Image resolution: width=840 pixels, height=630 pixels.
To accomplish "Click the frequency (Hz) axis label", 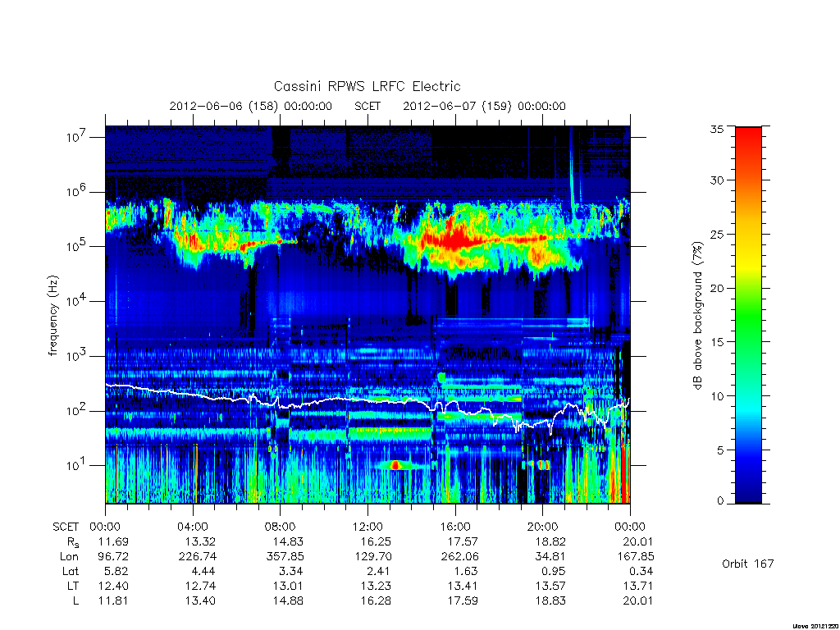I will 53,316.
